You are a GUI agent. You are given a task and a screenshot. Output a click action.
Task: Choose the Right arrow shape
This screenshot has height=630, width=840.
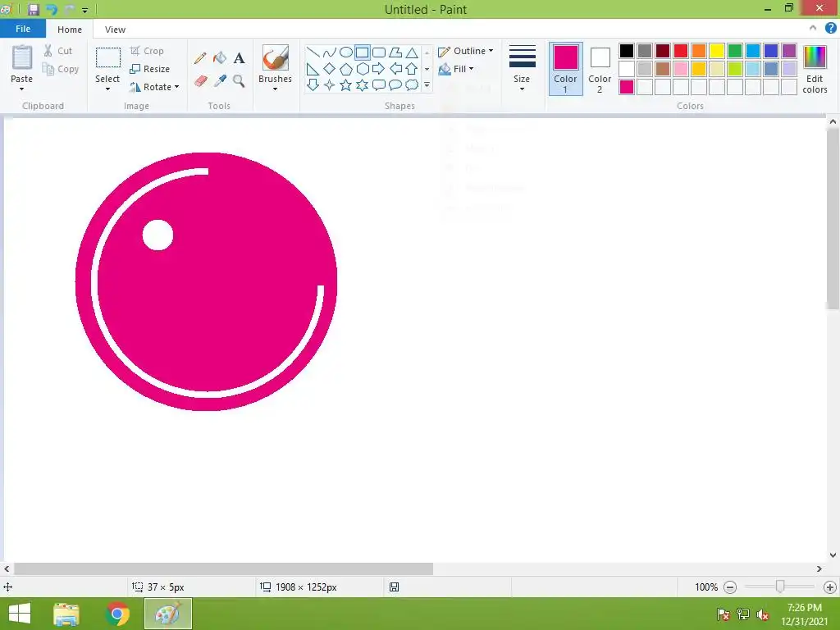pos(379,69)
